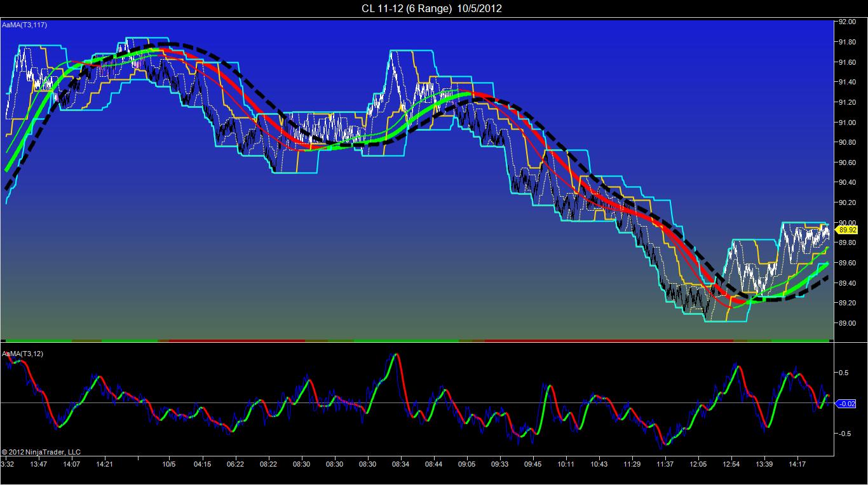The width and height of the screenshot is (868, 485).
Task: Select the 08:44 time axis label
Action: click(x=434, y=464)
